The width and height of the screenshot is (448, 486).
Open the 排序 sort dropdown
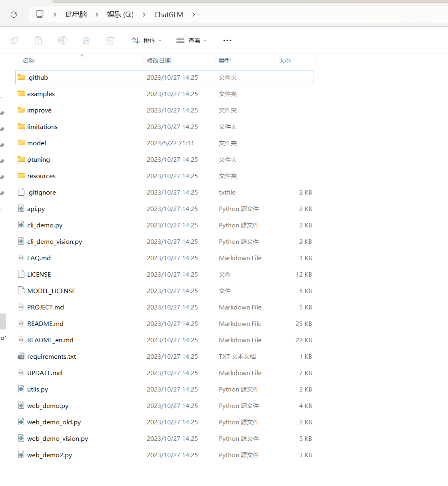pos(146,40)
